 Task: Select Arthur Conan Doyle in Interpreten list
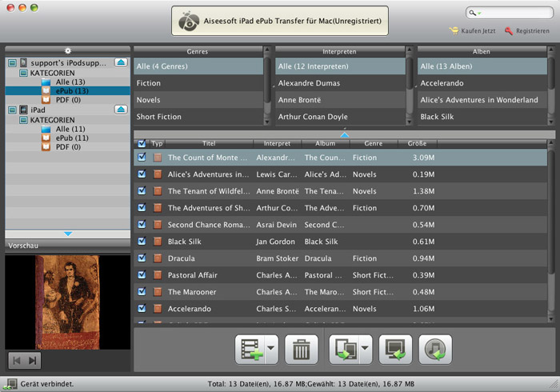point(340,116)
